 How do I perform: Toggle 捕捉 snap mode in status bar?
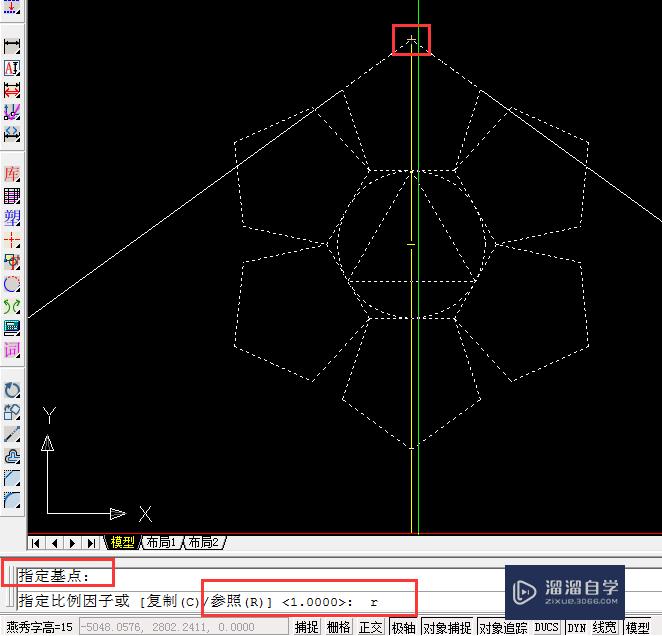307,627
